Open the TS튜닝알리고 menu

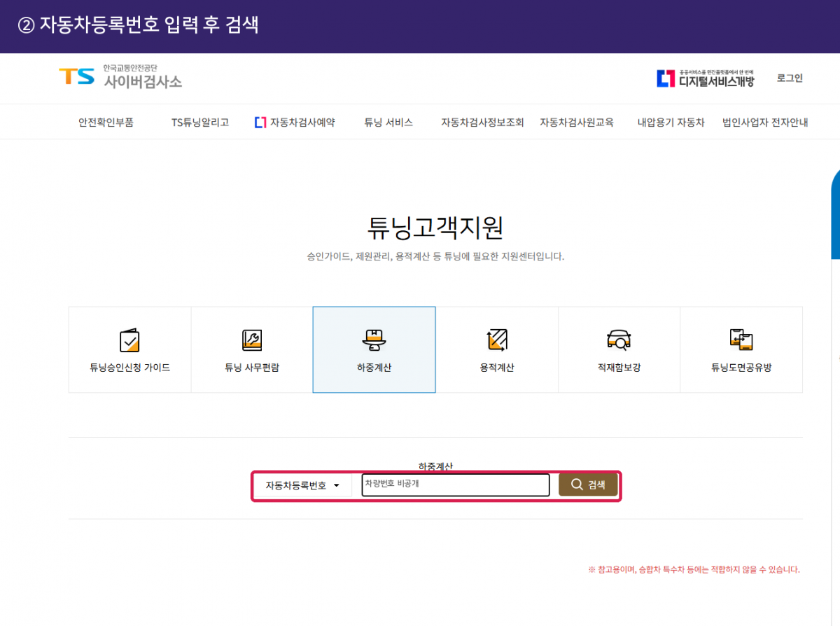[x=200, y=122]
